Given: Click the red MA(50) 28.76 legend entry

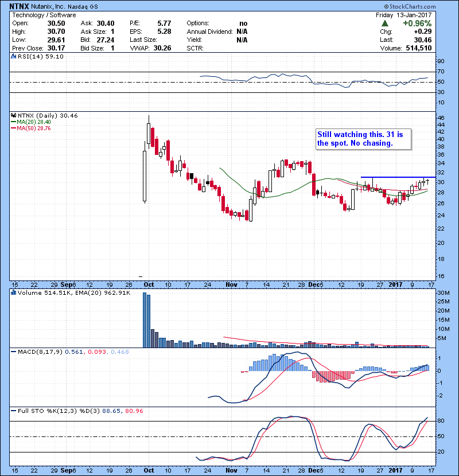Looking at the screenshot, I should [31, 128].
